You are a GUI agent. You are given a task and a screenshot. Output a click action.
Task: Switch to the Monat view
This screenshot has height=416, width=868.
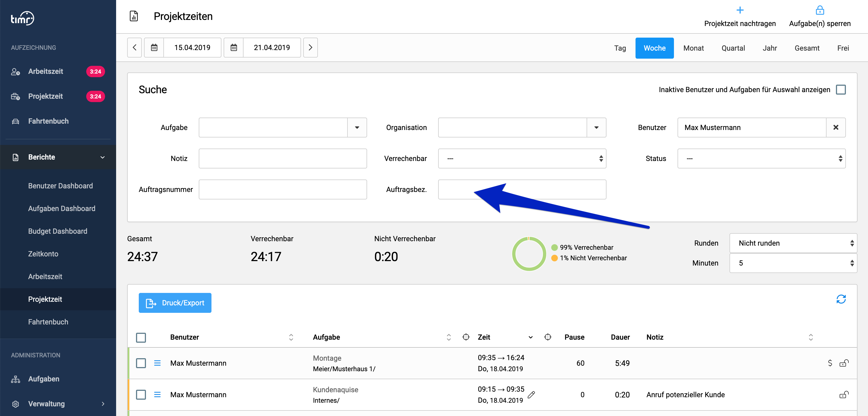click(x=694, y=48)
